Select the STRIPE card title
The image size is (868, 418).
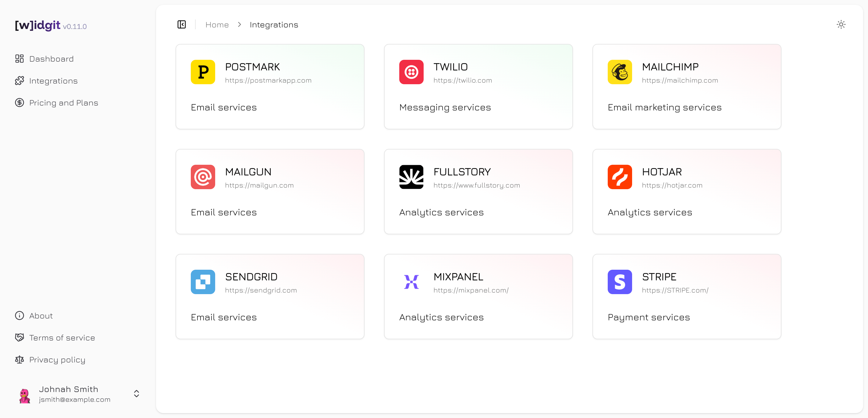pos(659,277)
